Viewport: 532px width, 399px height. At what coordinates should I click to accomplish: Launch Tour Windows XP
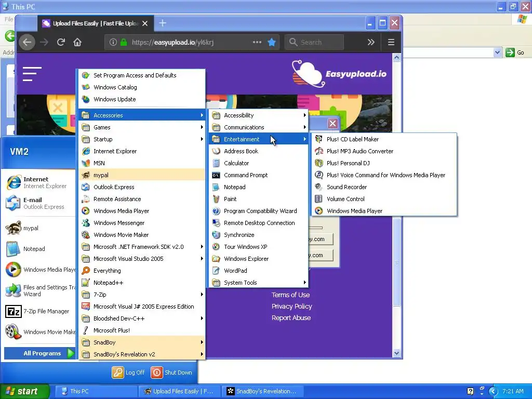pyautogui.click(x=259, y=247)
